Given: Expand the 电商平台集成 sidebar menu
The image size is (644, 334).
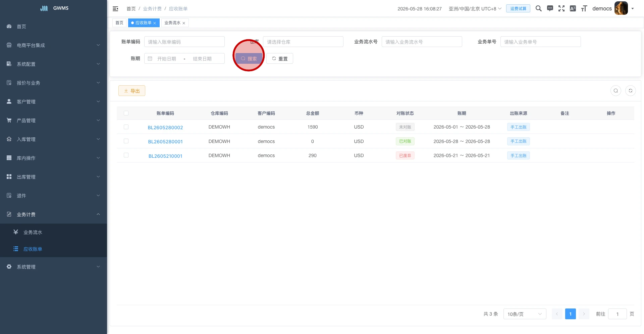Looking at the screenshot, I should pos(54,45).
